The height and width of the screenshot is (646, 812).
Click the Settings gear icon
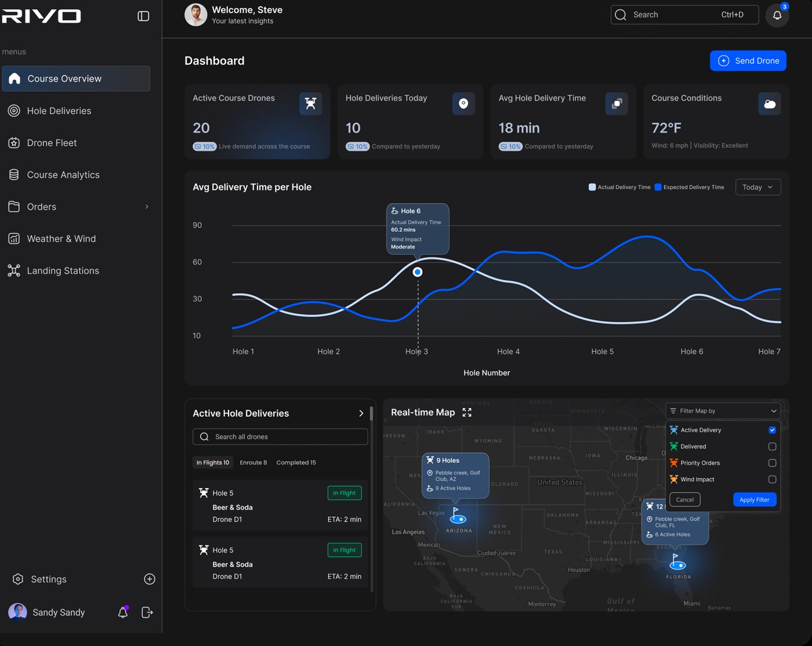click(18, 579)
